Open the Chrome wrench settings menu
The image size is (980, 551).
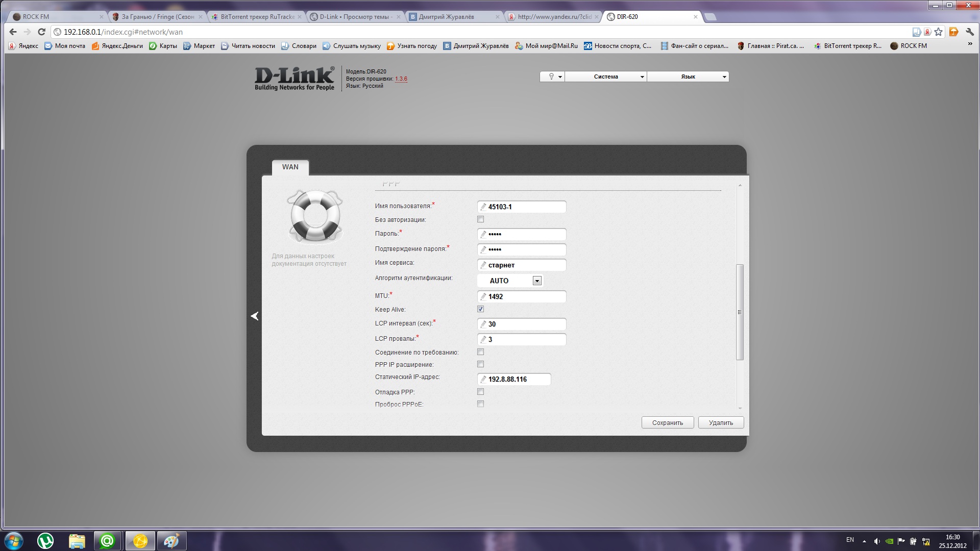(970, 32)
